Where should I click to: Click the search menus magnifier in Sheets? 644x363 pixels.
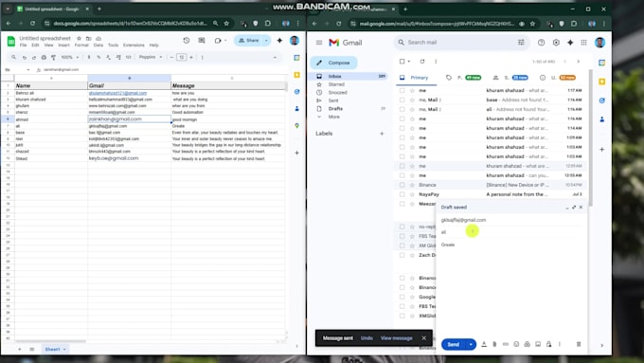coord(14,57)
